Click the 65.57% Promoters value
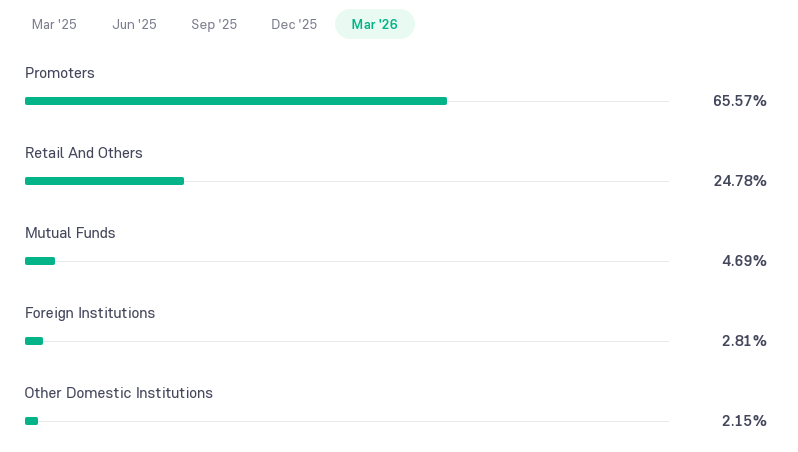The width and height of the screenshot is (798, 452). (739, 101)
